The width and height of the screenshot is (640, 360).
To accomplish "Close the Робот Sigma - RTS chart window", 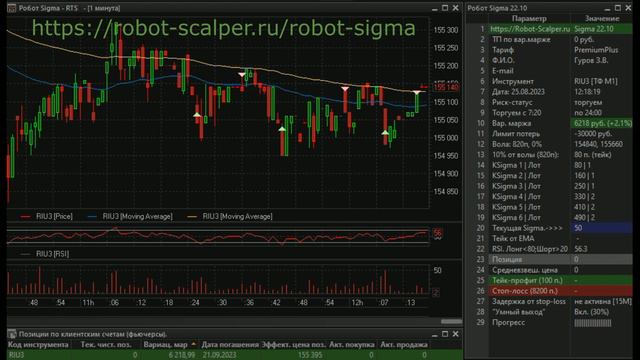I will 456,8.
